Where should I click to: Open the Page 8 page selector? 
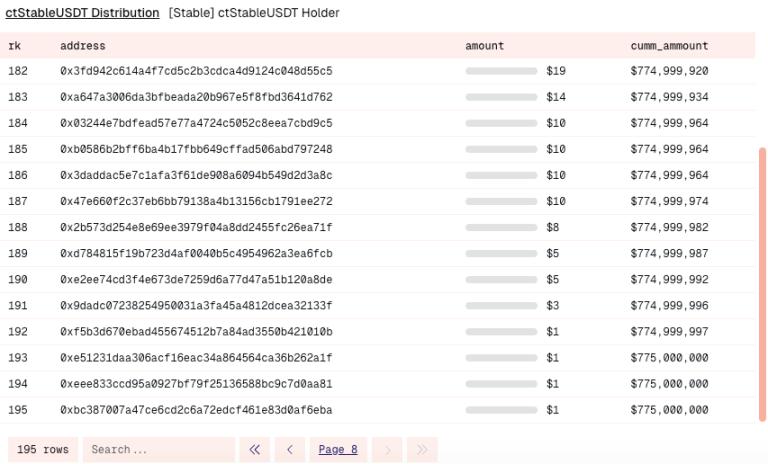point(338,450)
